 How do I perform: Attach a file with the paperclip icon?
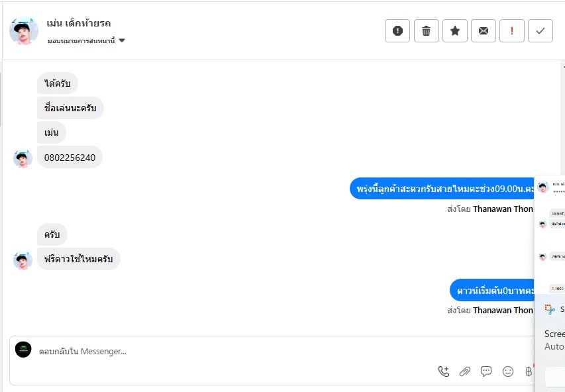click(x=465, y=371)
